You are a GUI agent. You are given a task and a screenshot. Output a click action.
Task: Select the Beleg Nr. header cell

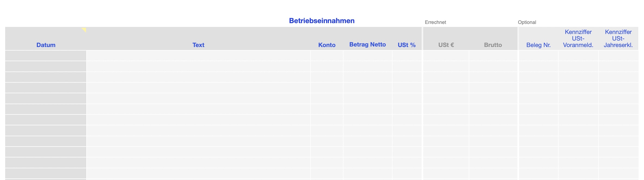(x=538, y=45)
